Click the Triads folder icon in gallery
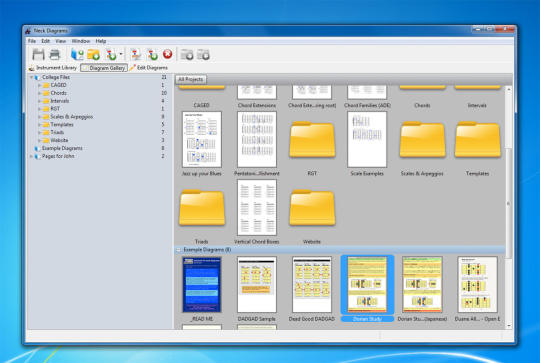Image resolution: width=540 pixels, height=363 pixels. (x=202, y=208)
